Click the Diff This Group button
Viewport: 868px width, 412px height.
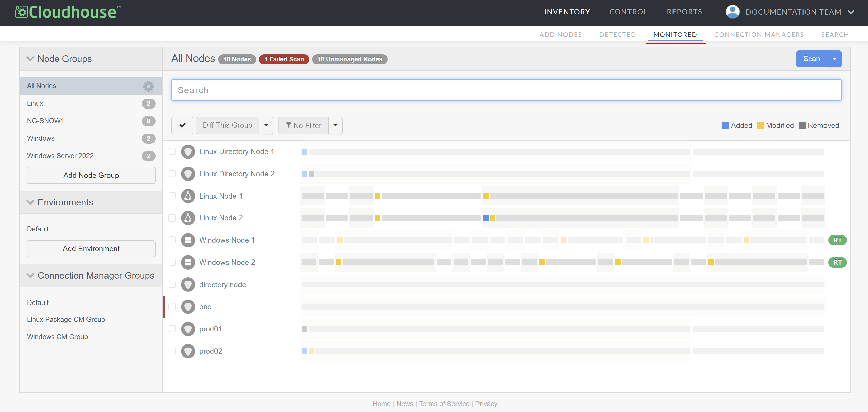point(227,125)
